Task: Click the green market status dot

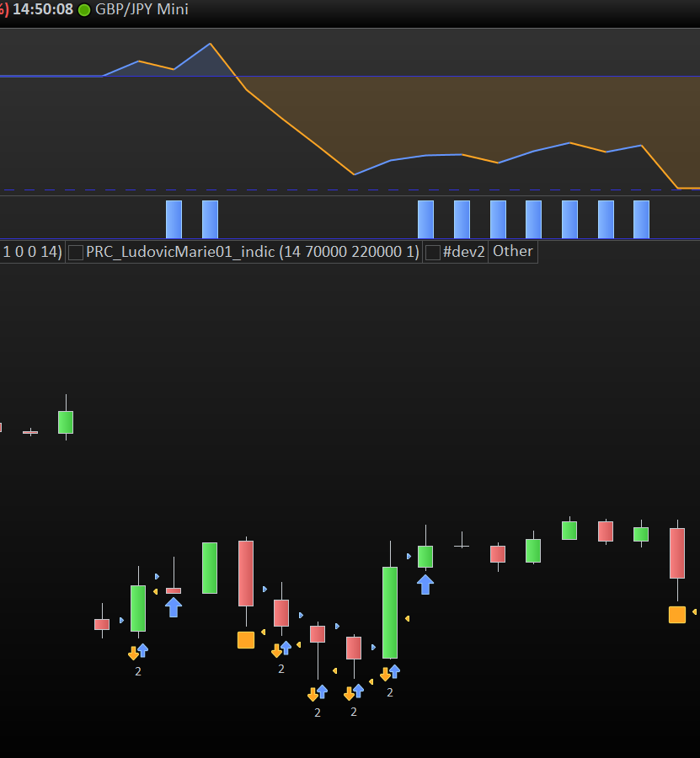Action: click(x=84, y=9)
